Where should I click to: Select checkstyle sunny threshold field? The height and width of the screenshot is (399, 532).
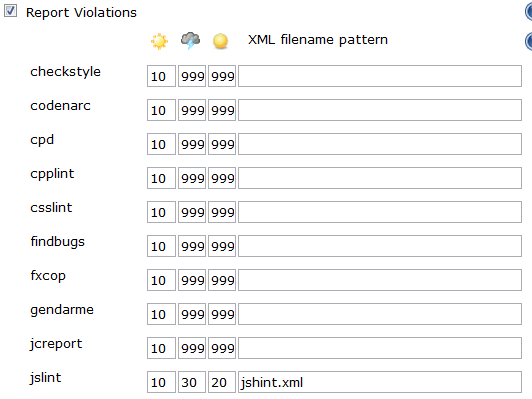click(162, 76)
